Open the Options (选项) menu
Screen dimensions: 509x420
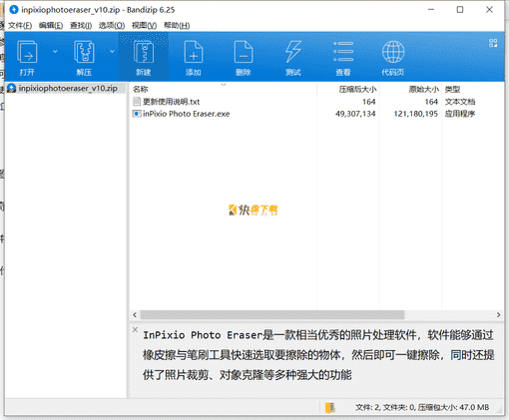pos(112,25)
